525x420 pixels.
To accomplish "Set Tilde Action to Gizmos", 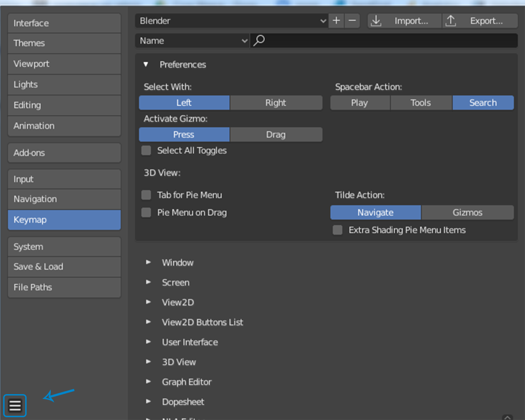I will 468,212.
